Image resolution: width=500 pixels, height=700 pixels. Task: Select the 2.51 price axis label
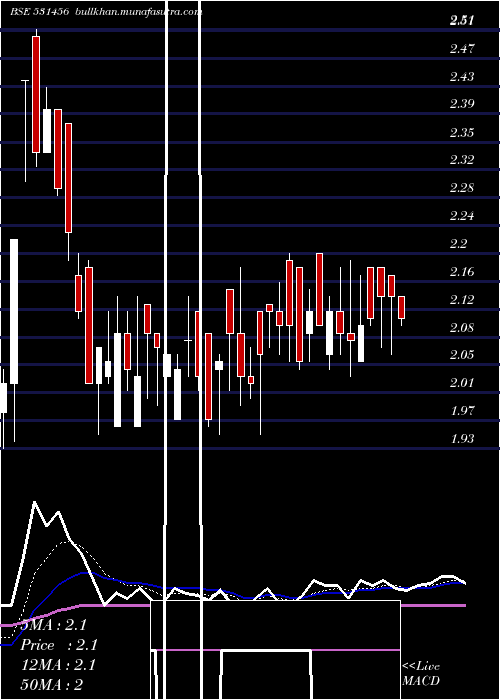coord(462,21)
